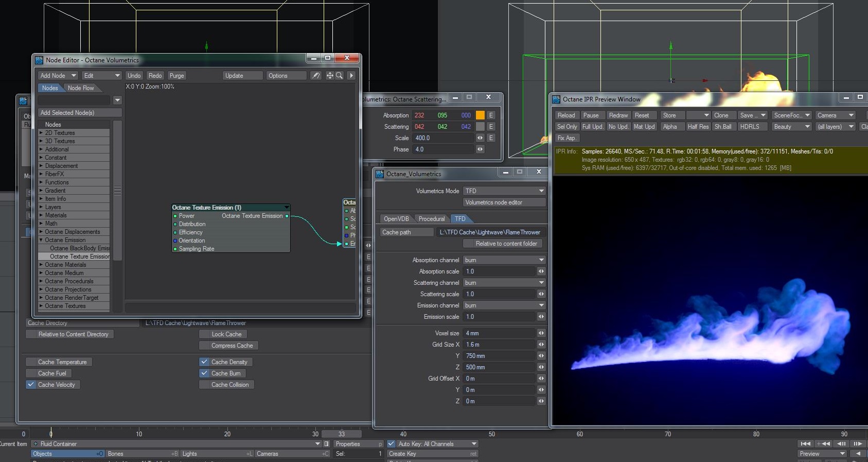Image resolution: width=868 pixels, height=462 pixels.
Task: Click the magnifier zoom icon in Node Editor
Action: [339, 76]
